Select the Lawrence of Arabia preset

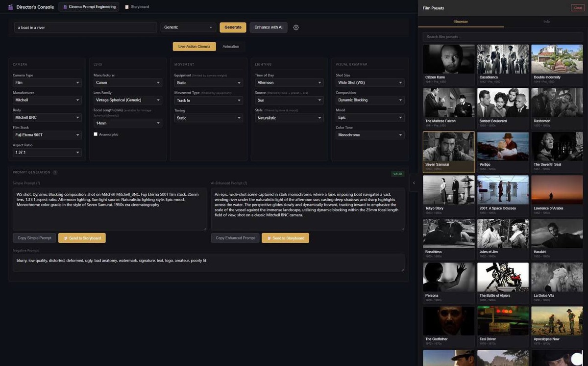[557, 195]
